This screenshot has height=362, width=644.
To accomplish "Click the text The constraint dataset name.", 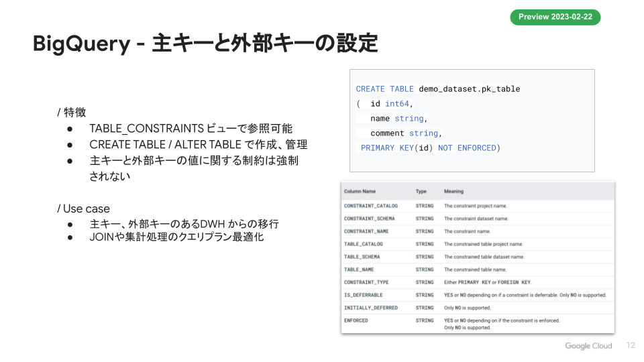I will 476,219.
